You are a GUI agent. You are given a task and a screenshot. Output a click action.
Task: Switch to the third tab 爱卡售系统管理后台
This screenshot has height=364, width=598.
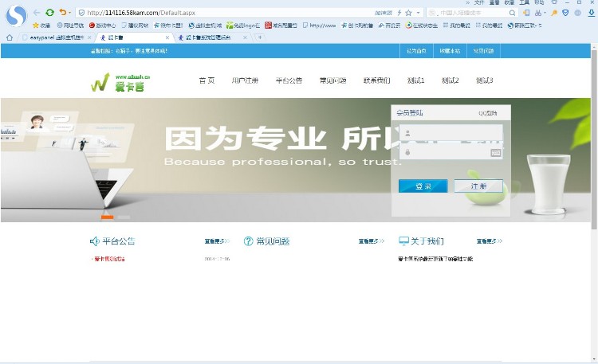pos(208,37)
